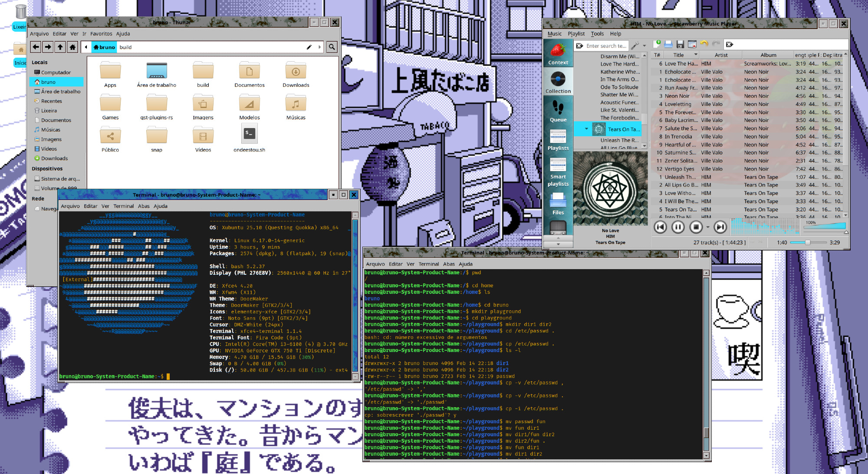The image size is (868, 474).
Task: Click the new playlist icon
Action: point(657,44)
